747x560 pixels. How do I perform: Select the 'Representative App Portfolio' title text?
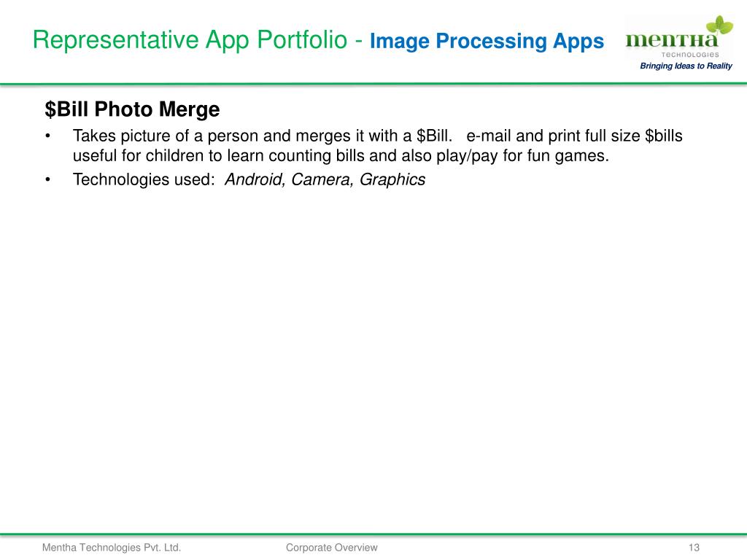(189, 40)
